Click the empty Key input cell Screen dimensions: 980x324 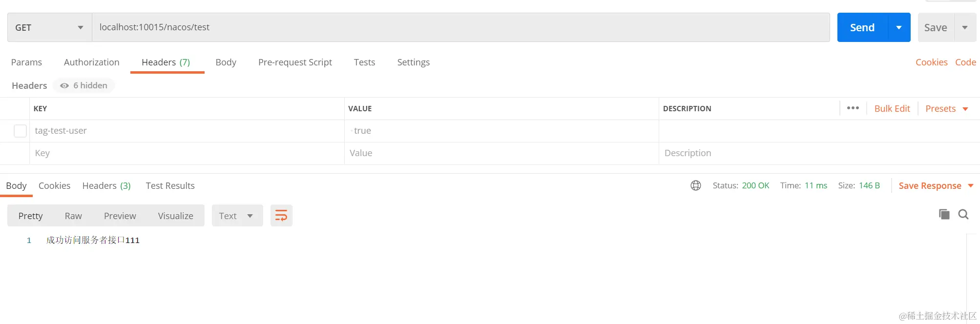(187, 153)
